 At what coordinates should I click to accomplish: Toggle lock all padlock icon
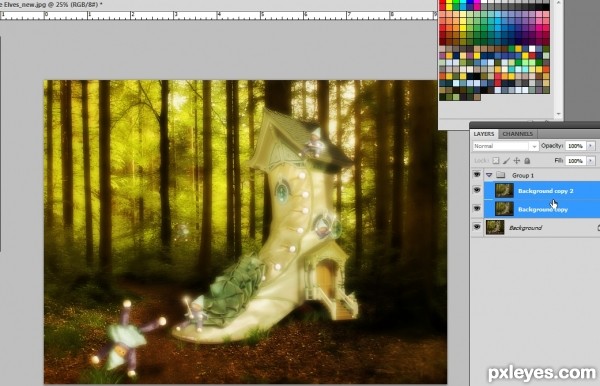[527, 161]
